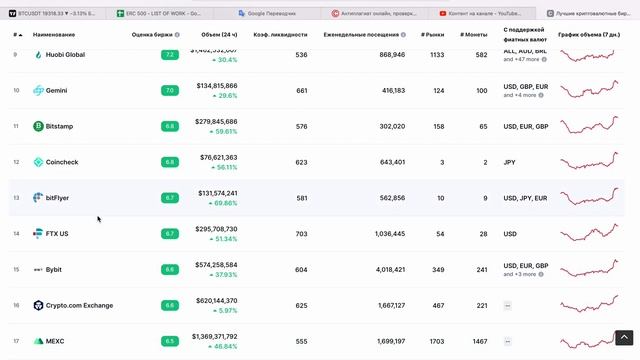Sort by Наименование column header
The width and height of the screenshot is (640, 360).
[54, 35]
